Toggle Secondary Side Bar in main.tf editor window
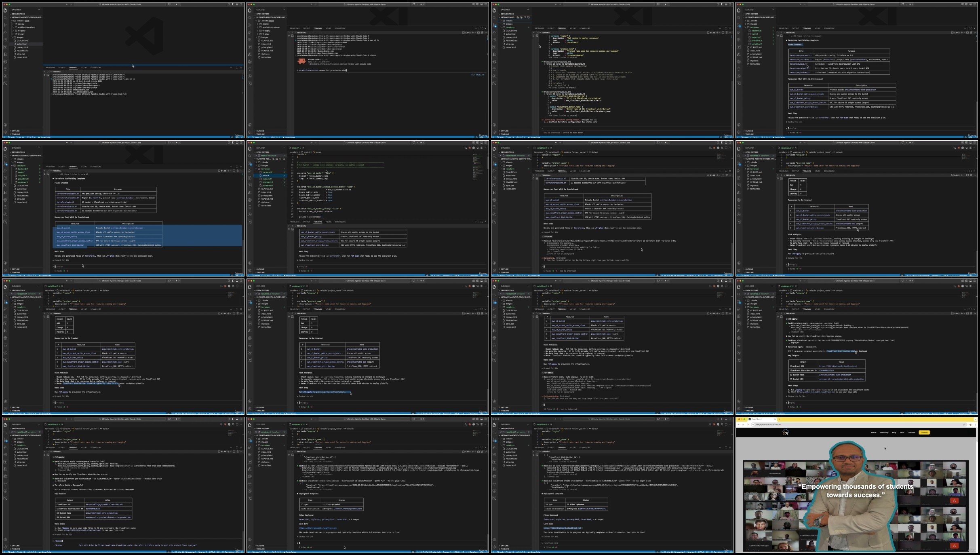The height and width of the screenshot is (555, 980). pos(485,142)
